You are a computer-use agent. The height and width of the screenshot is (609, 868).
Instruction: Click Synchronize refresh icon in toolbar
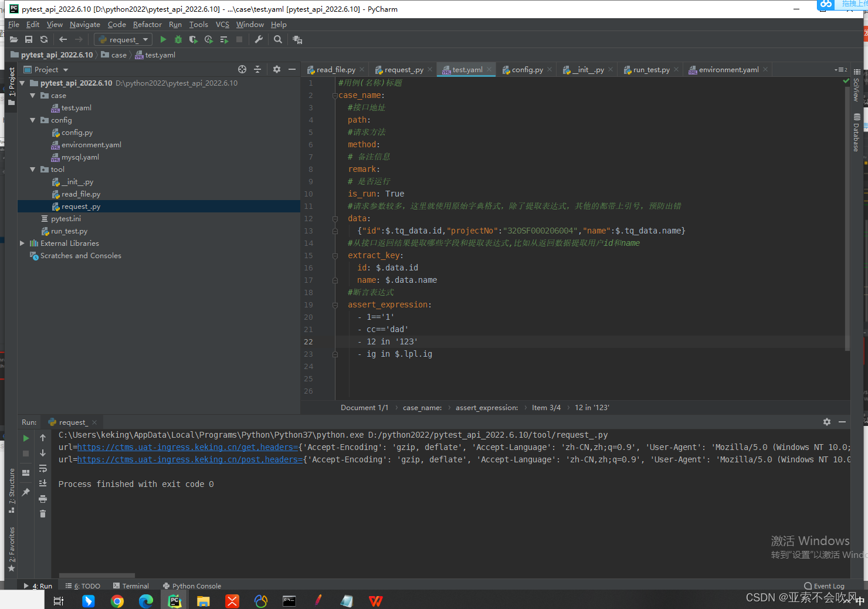coord(44,39)
